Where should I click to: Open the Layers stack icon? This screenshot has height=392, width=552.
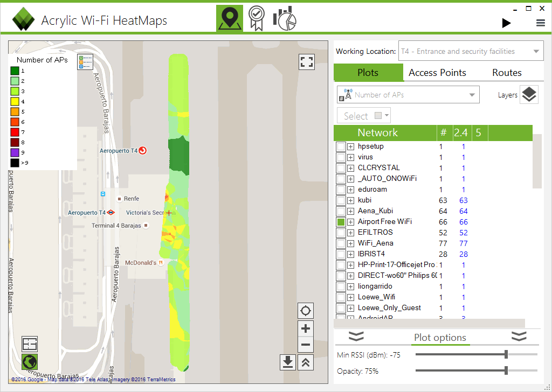[529, 95]
